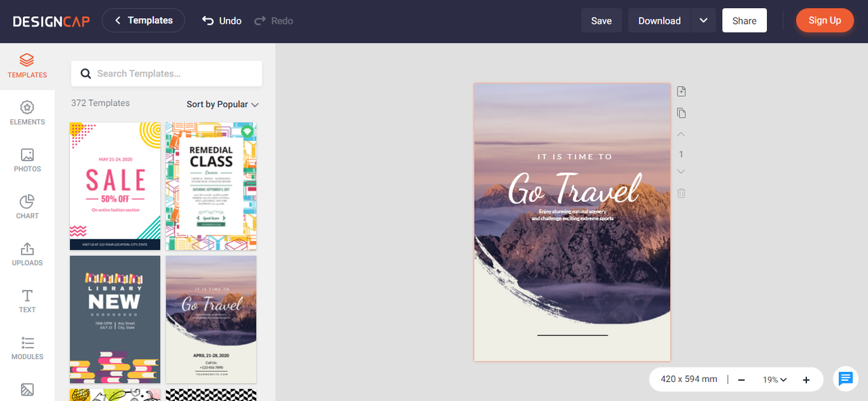868x401 pixels.
Task: Delete the current page
Action: (x=682, y=193)
